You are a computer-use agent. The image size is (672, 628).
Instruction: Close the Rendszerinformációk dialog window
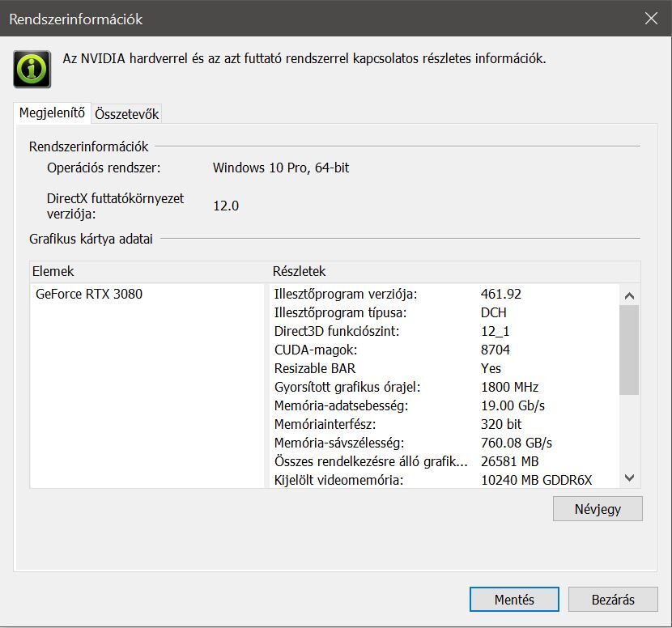point(651,19)
